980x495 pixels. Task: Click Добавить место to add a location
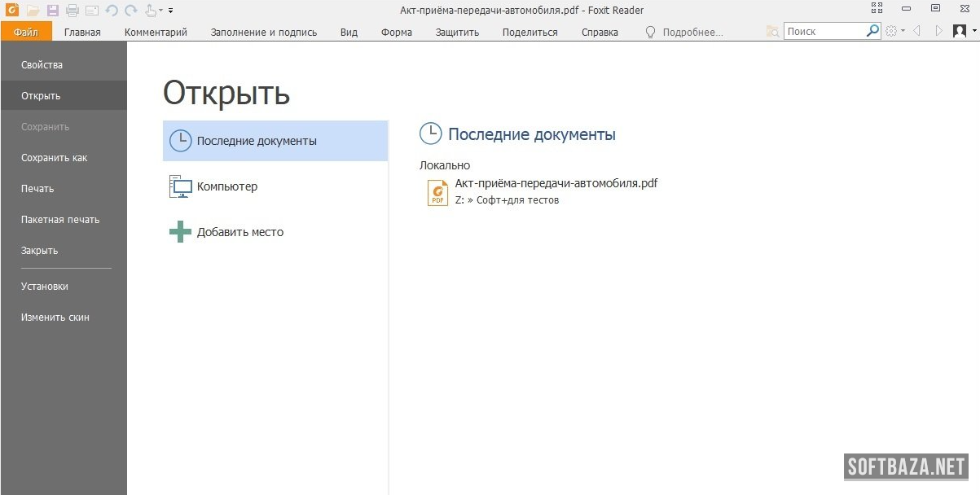click(x=240, y=232)
